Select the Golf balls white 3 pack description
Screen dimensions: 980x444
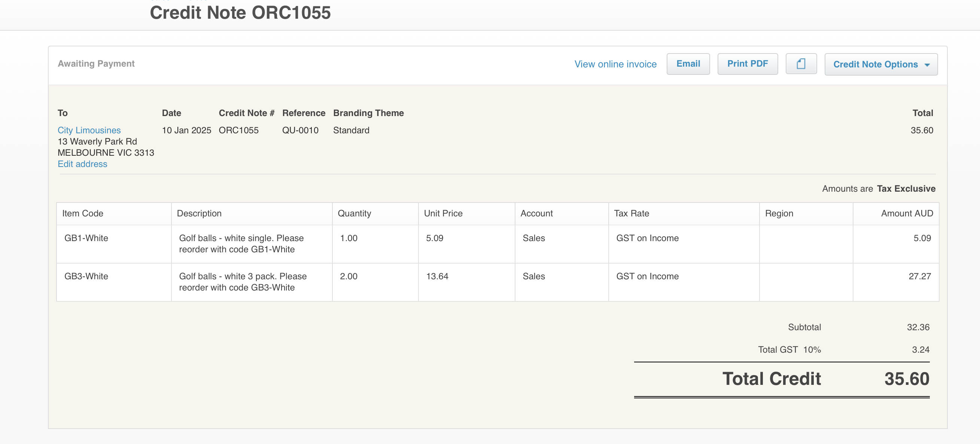[242, 282]
